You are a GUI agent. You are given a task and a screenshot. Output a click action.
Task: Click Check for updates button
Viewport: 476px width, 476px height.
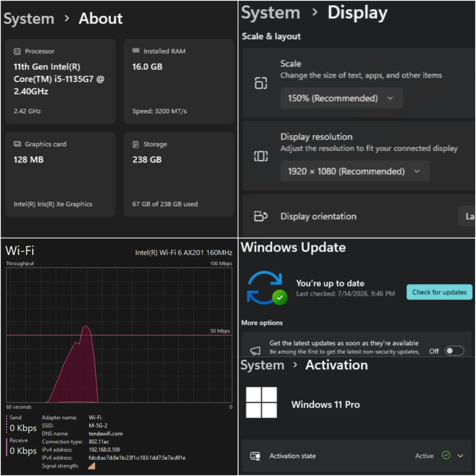coord(439,292)
